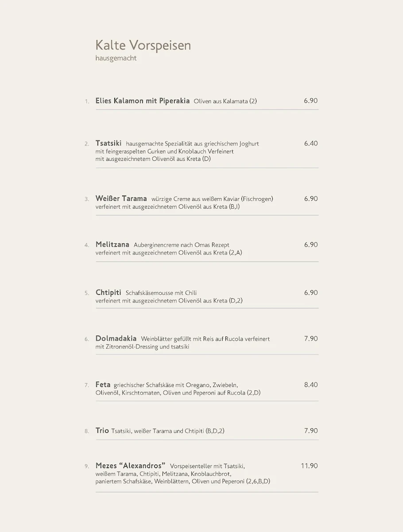Click the Schafskäsemousse mit Chili description

161,293
